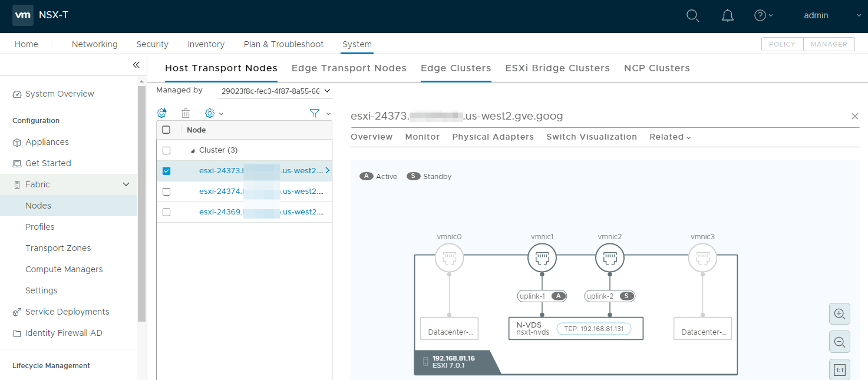Expand the Related dropdown tab
Image resolution: width=868 pixels, height=380 pixels.
tap(670, 137)
